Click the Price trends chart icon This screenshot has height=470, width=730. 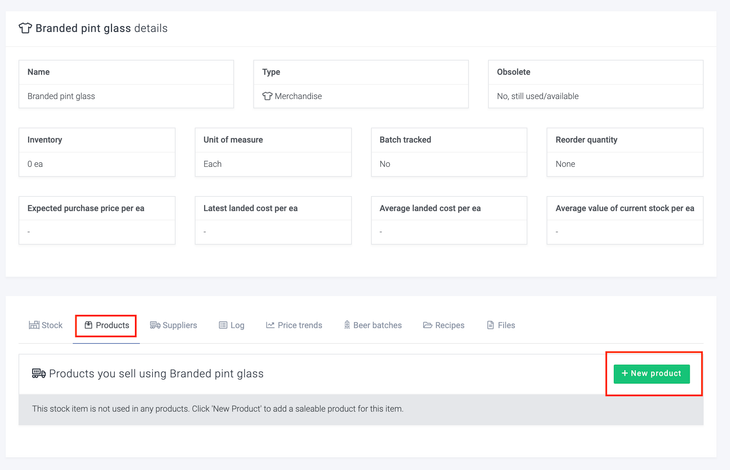[270, 325]
